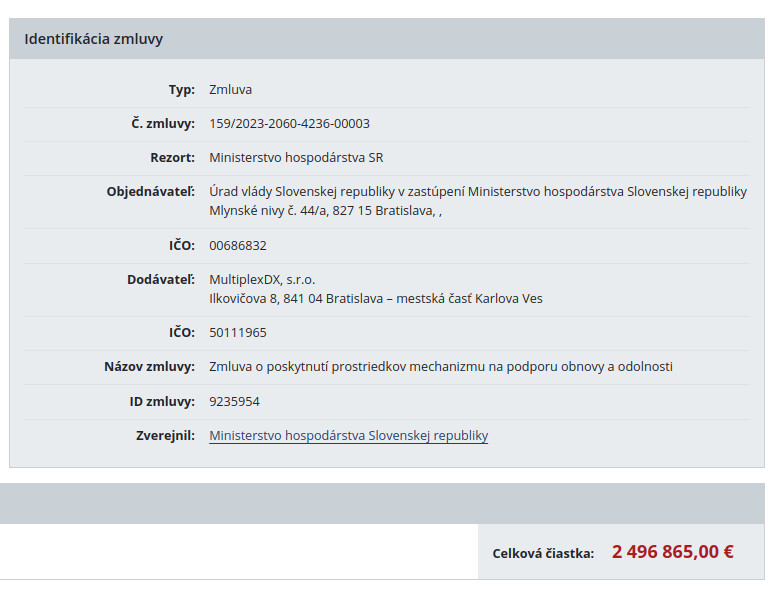Click the Mlynské nivy address line
Screen dimensions: 774x599
coord(325,211)
